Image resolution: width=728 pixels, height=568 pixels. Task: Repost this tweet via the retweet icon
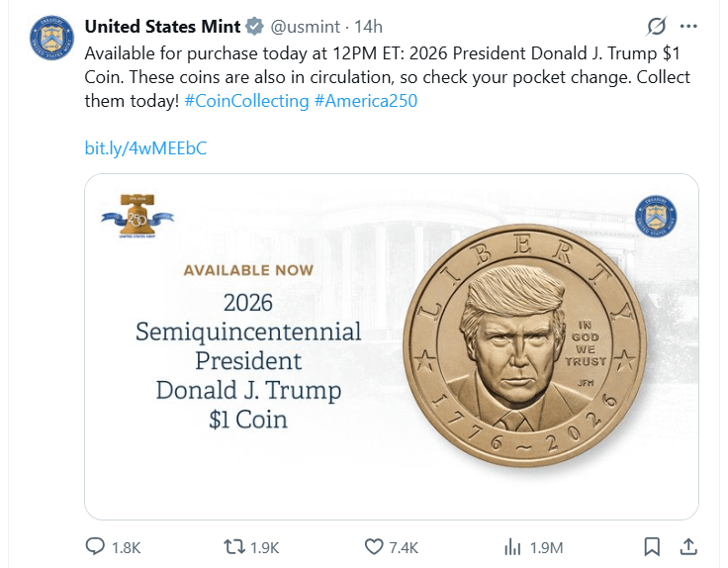tap(234, 547)
